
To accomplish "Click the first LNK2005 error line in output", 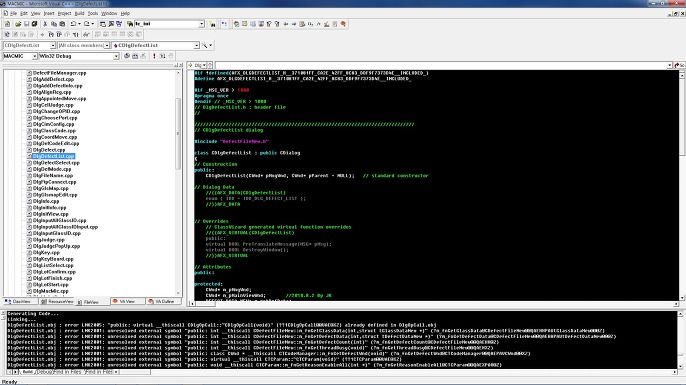I will click(222, 326).
